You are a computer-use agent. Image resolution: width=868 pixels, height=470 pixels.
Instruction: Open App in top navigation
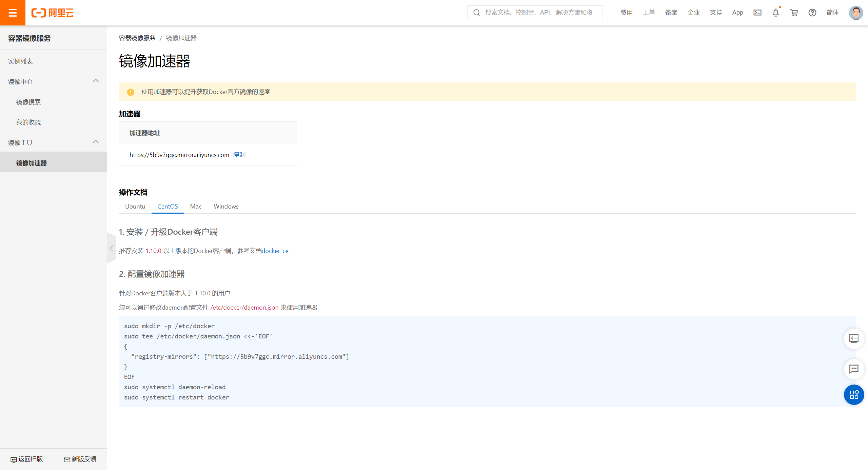tap(737, 13)
